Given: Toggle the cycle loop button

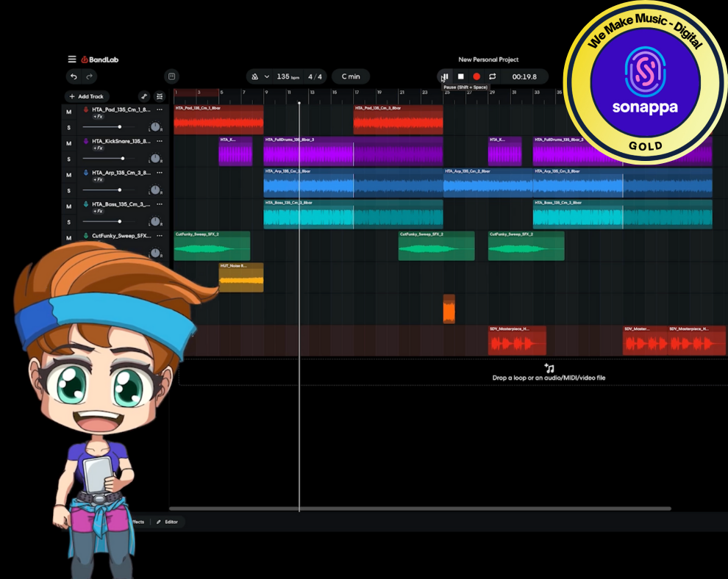Looking at the screenshot, I should [x=492, y=76].
